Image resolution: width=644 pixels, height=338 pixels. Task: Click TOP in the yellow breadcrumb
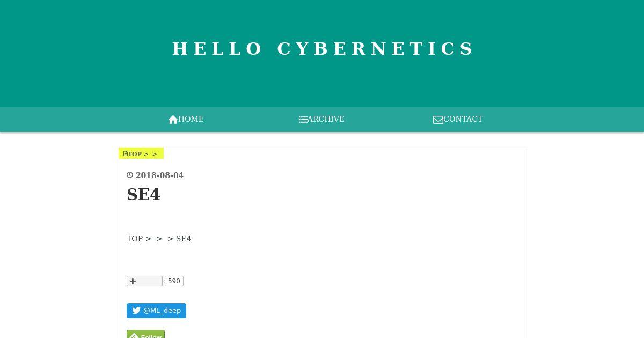click(135, 154)
